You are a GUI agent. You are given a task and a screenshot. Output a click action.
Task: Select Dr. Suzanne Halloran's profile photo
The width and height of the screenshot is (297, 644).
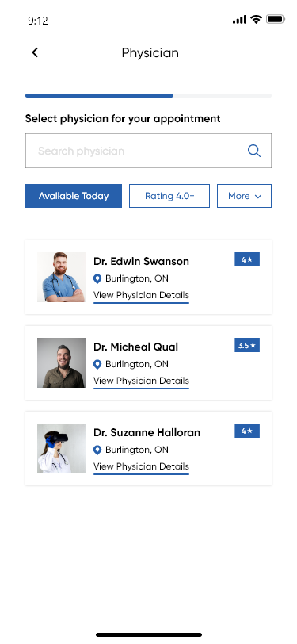click(x=61, y=449)
